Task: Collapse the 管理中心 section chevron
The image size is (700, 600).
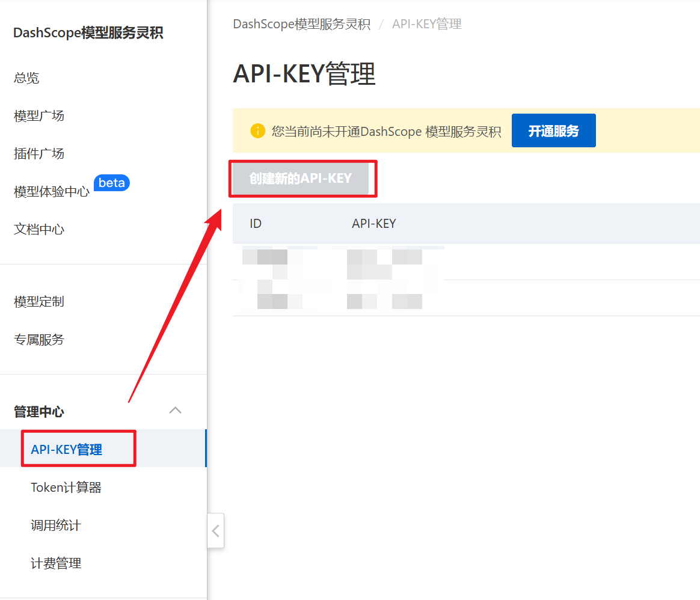Action: [176, 410]
